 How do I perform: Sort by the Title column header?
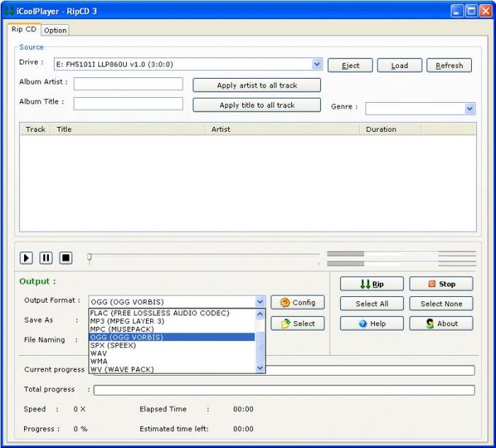click(128, 129)
